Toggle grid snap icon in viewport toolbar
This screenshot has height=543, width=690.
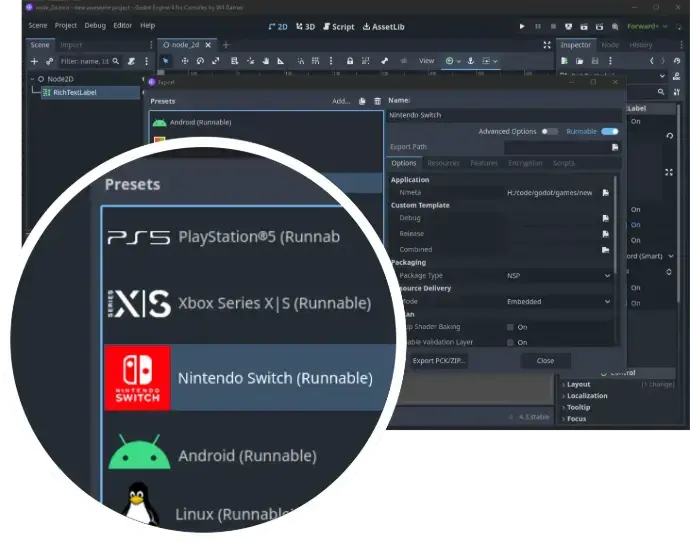[x=316, y=61]
